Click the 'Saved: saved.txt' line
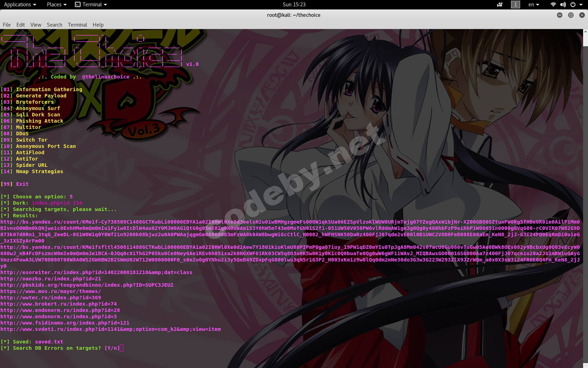Viewport: 588px width, 368px height. 32,342
